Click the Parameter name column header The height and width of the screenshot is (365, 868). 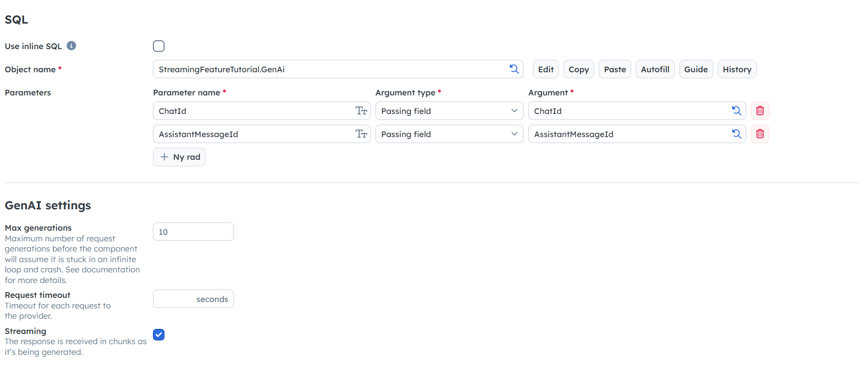pos(187,92)
